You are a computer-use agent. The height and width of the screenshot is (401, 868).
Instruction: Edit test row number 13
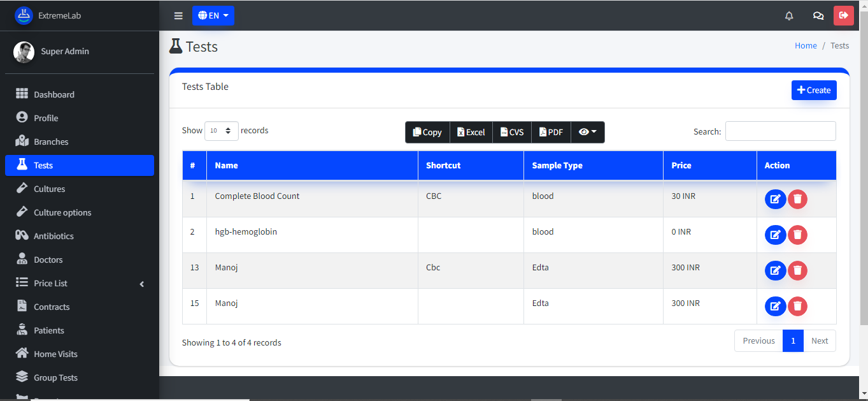pyautogui.click(x=774, y=271)
